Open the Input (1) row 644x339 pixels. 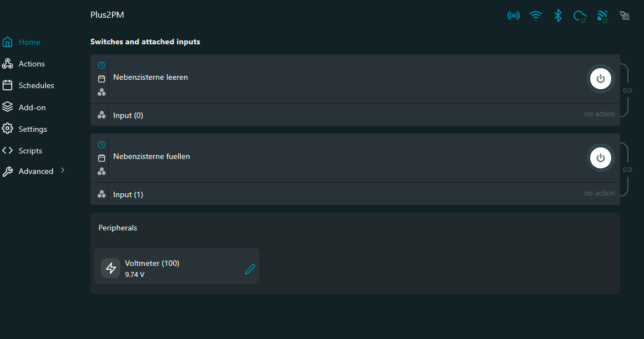pos(355,194)
